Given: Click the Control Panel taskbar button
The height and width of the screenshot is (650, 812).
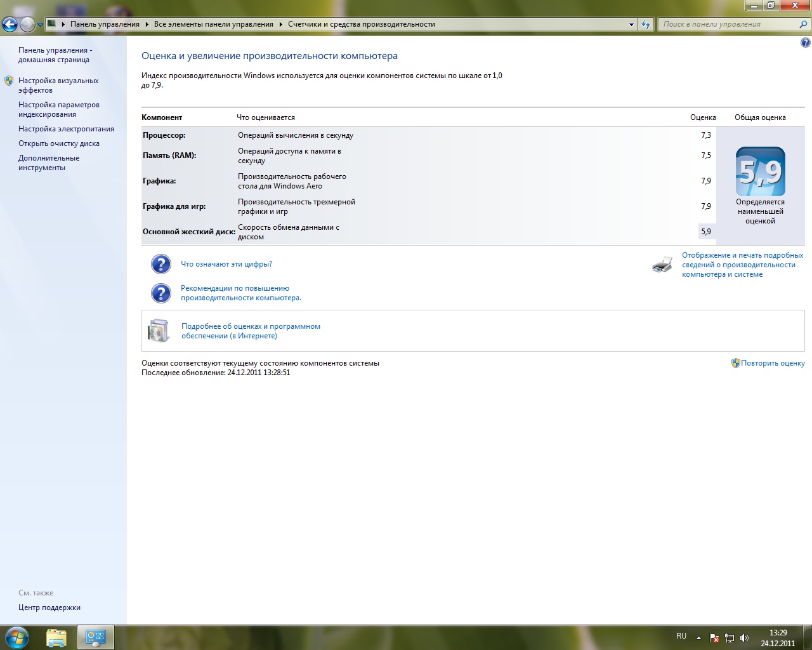Looking at the screenshot, I should 96,637.
